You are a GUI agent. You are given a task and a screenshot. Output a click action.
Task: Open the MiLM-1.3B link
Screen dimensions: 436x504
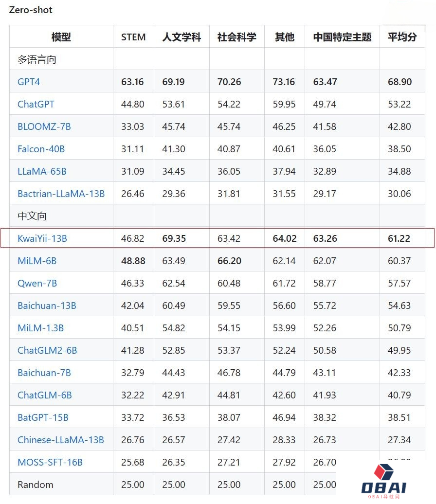click(41, 328)
